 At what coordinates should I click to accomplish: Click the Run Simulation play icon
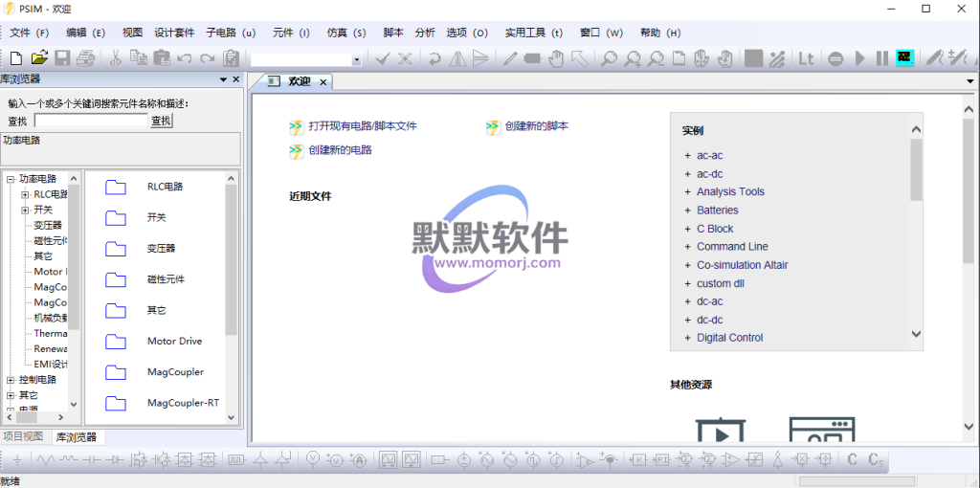[860, 58]
